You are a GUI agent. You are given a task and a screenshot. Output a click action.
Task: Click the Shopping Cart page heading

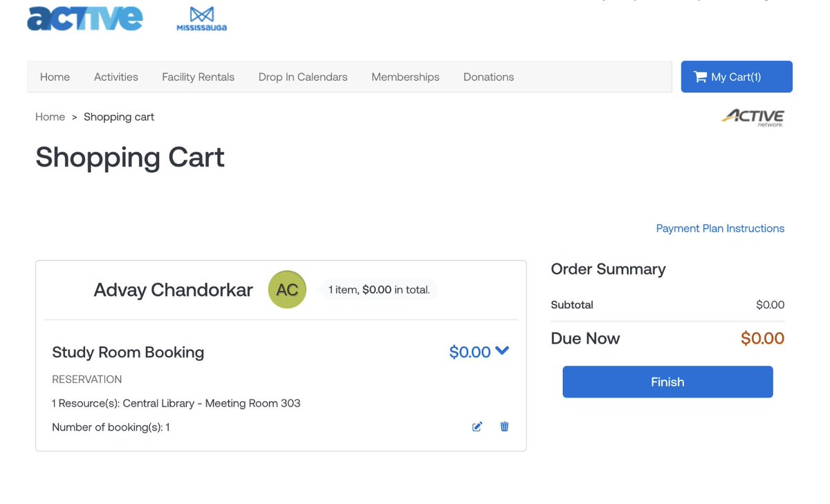tap(130, 157)
